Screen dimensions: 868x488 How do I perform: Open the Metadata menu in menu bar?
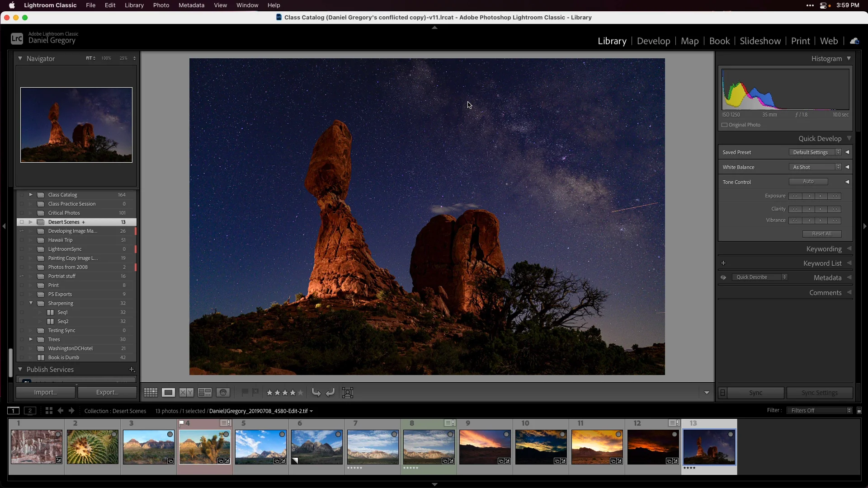point(191,5)
